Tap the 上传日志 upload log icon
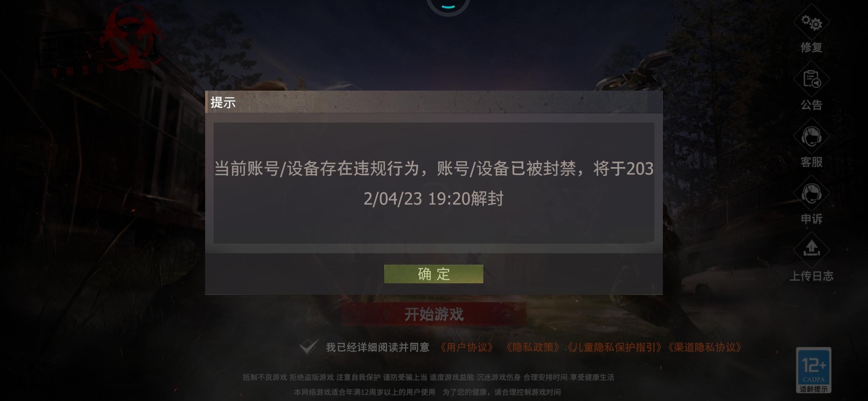The width and height of the screenshot is (868, 401). click(811, 250)
